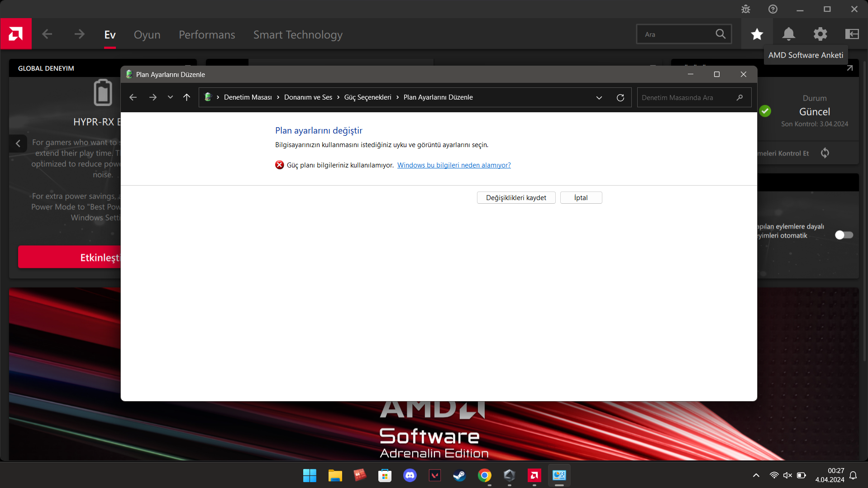The width and height of the screenshot is (868, 488).
Task: Toggle the AMD sidebar panel icon
Action: [852, 34]
